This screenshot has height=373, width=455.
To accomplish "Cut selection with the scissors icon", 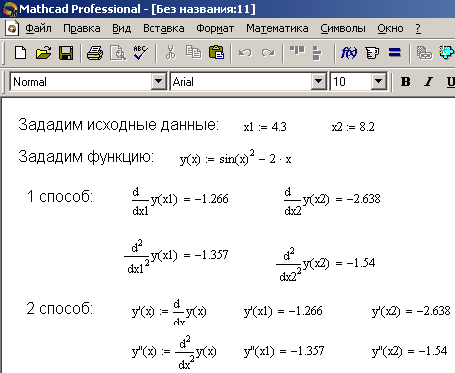I will coord(171,53).
